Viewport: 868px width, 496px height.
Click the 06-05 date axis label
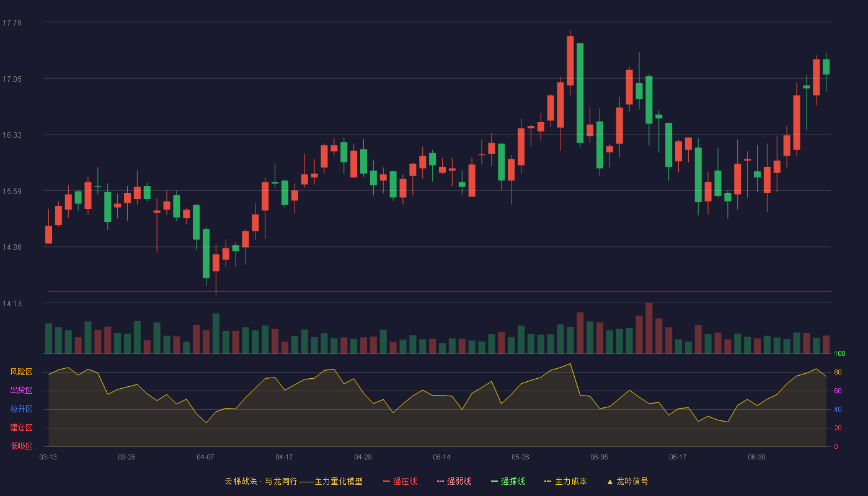(x=599, y=457)
